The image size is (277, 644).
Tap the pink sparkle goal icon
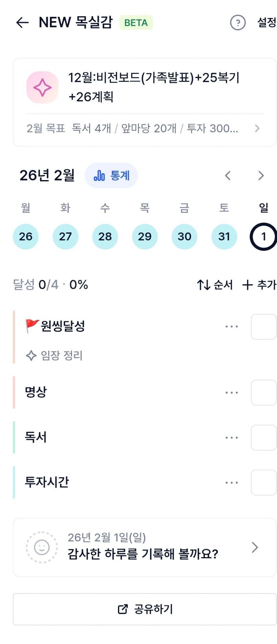click(43, 87)
